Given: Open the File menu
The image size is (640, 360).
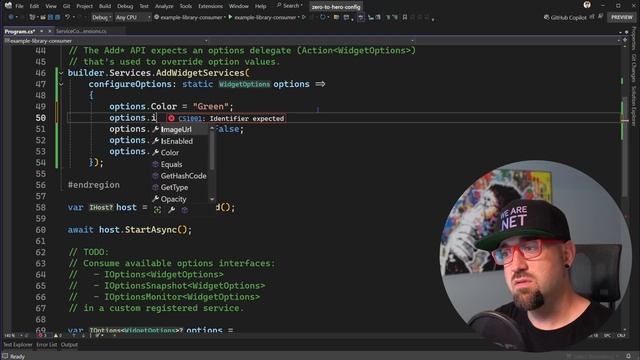Looking at the screenshot, I should click(x=19, y=6).
